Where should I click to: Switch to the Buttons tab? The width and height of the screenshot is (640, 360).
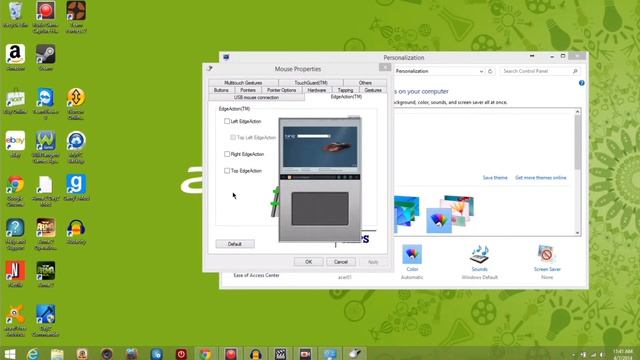tap(221, 90)
